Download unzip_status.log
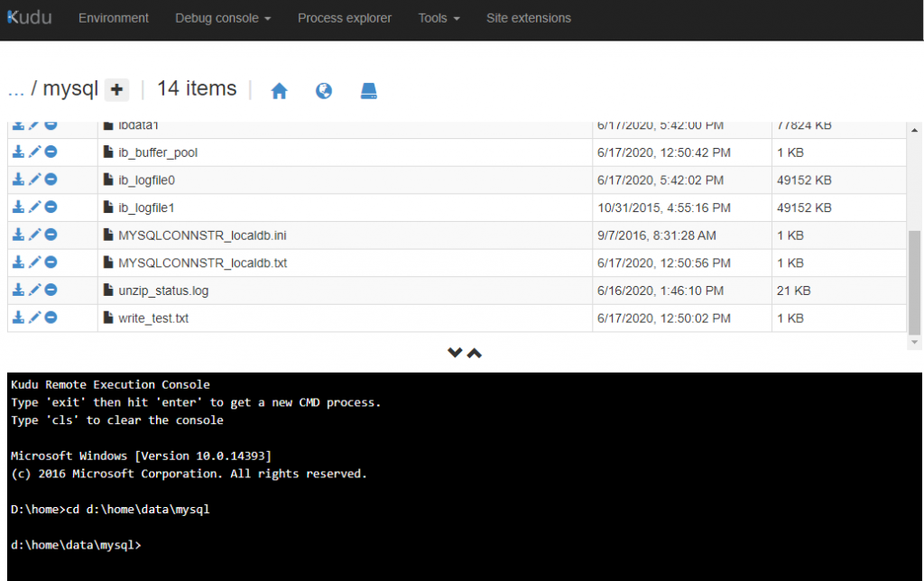This screenshot has width=924, height=581. coord(18,290)
